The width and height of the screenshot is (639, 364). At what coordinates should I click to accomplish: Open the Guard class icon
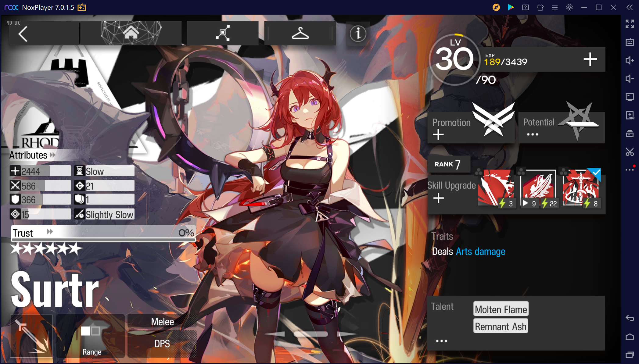[x=31, y=336]
